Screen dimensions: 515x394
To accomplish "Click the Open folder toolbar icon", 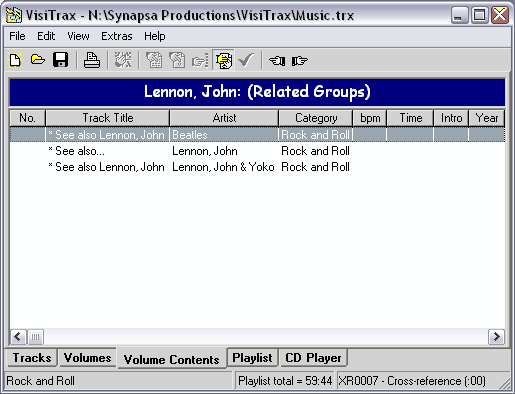I will (38, 60).
